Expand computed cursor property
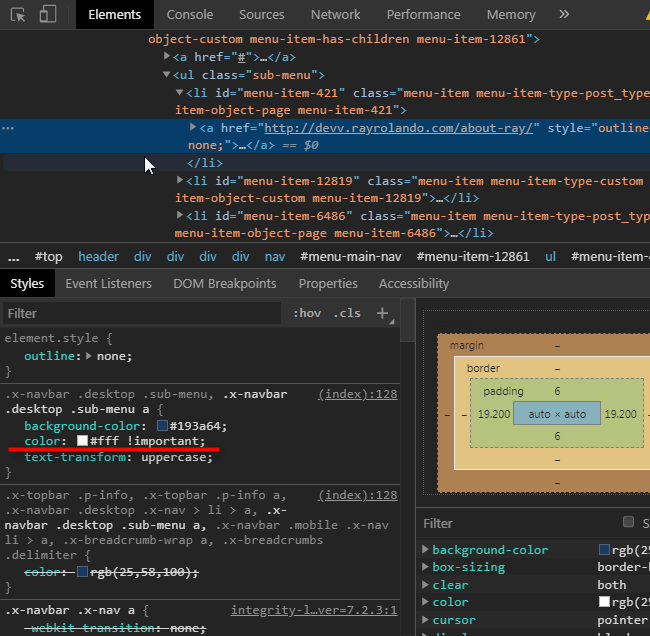 click(425, 620)
